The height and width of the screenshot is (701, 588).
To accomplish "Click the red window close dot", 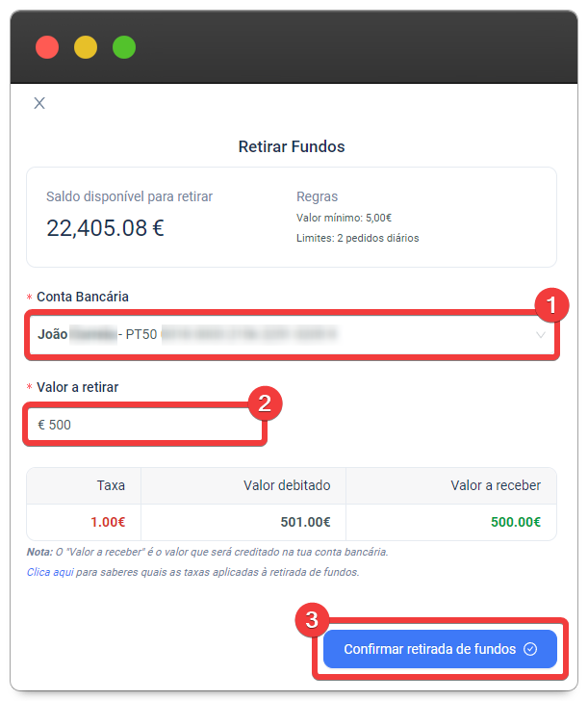I will click(47, 47).
